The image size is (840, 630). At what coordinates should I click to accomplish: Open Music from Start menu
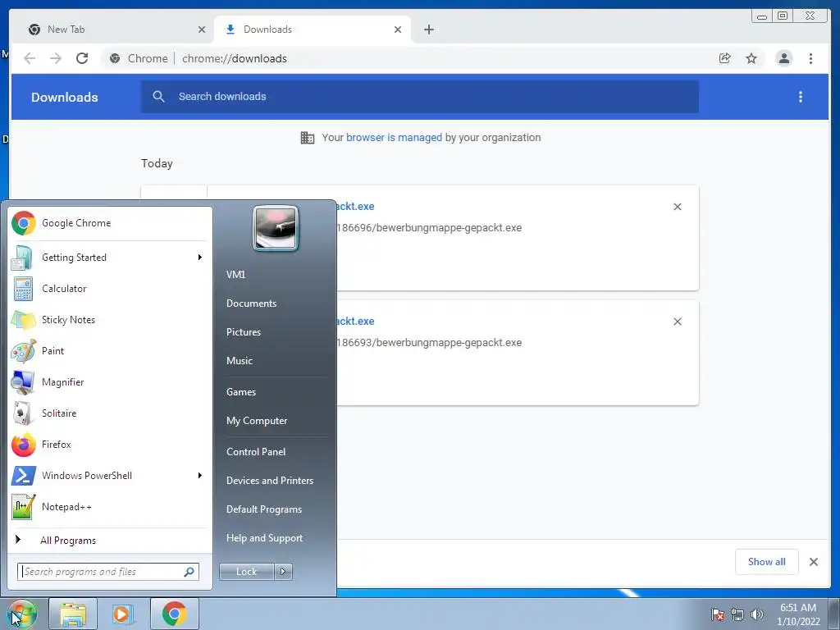240,361
